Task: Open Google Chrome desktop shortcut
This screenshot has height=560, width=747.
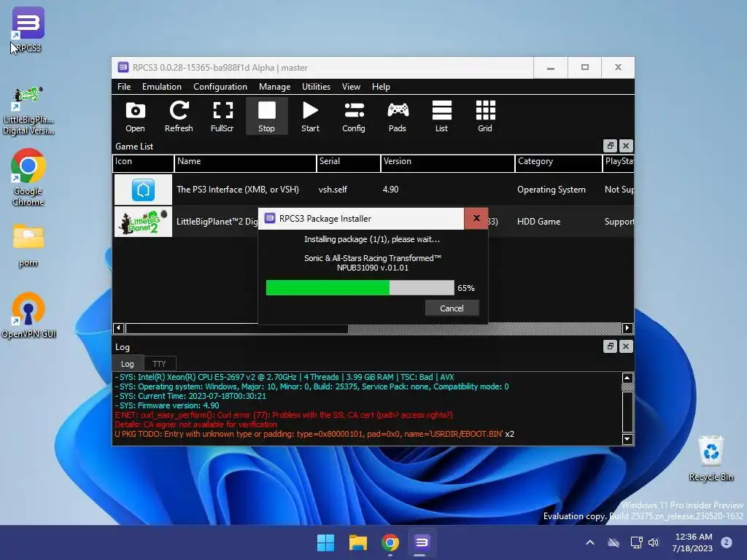Action: point(28,177)
